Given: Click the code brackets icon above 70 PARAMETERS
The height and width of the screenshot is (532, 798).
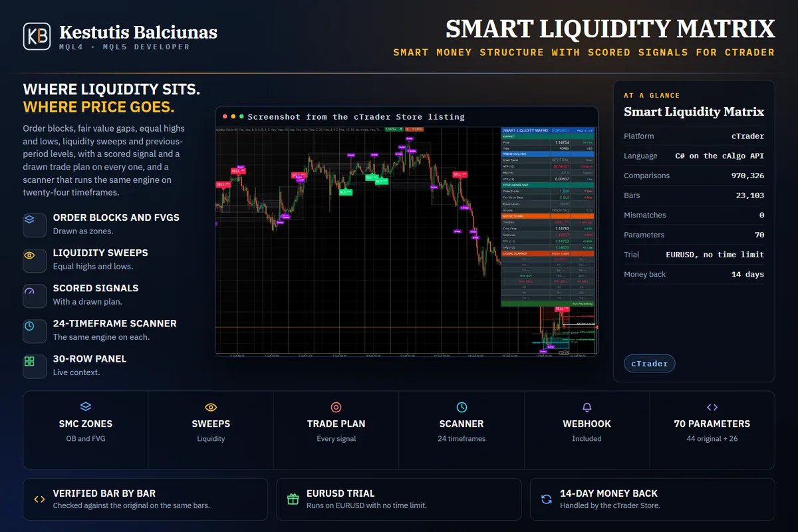Looking at the screenshot, I should (712, 407).
